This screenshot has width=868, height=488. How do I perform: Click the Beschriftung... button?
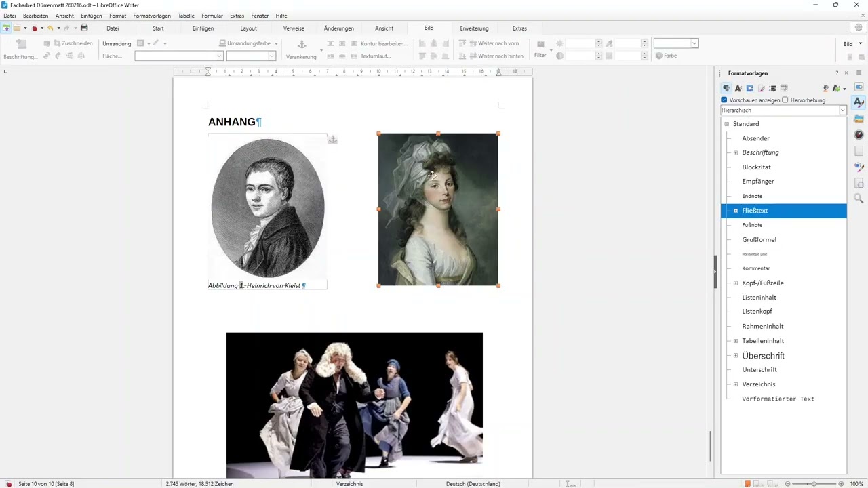[x=21, y=49]
